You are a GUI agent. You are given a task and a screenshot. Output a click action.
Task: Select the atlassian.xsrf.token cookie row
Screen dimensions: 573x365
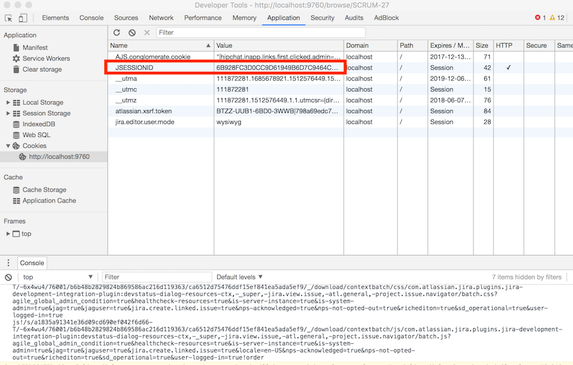point(340,111)
